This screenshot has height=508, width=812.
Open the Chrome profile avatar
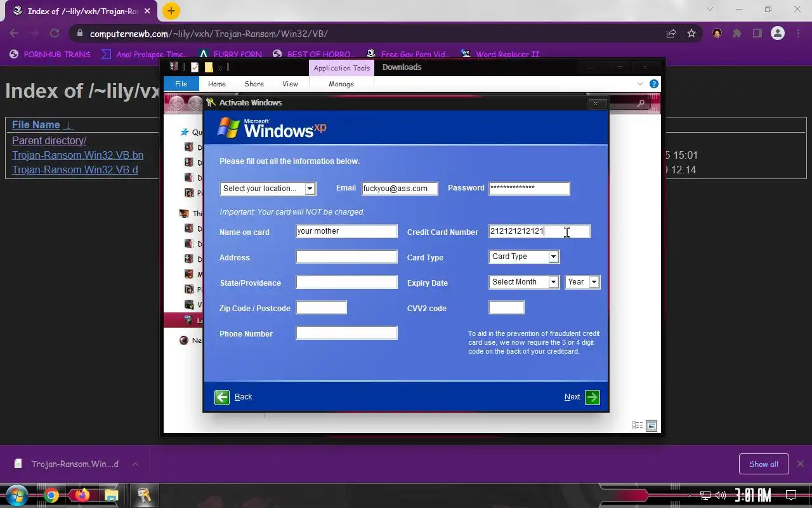(778, 34)
